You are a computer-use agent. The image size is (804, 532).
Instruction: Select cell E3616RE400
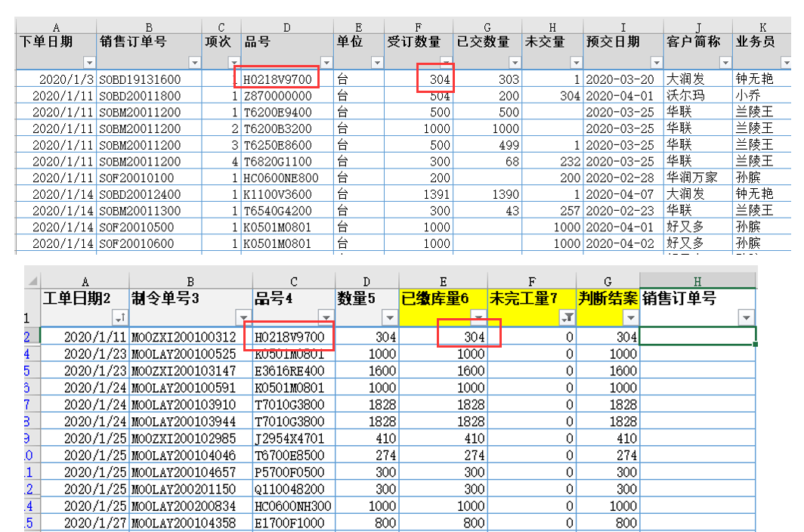(294, 370)
